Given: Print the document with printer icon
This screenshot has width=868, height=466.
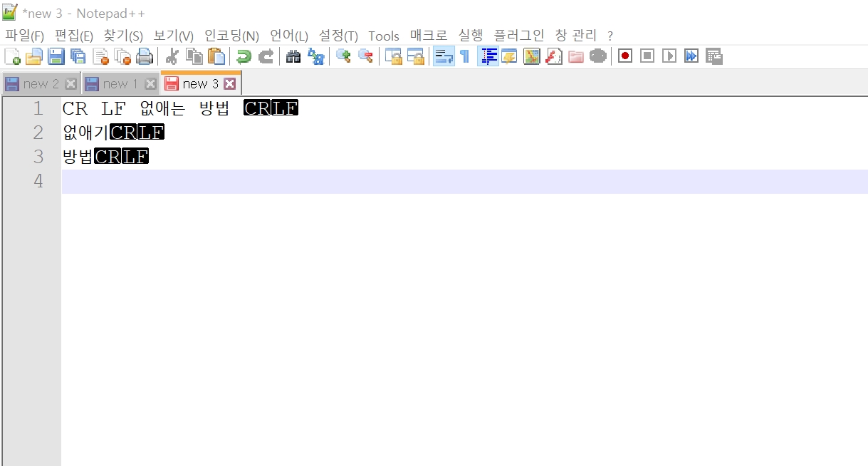Looking at the screenshot, I should [145, 56].
